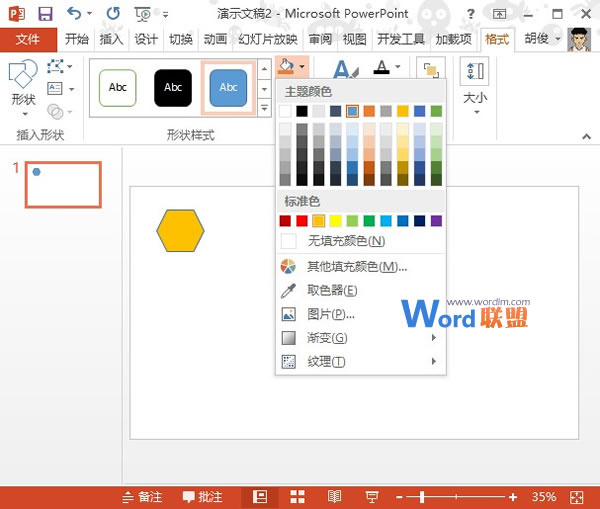The height and width of the screenshot is (509, 600).
Task: Choose 图片(P)... fill option
Action: pos(360,314)
